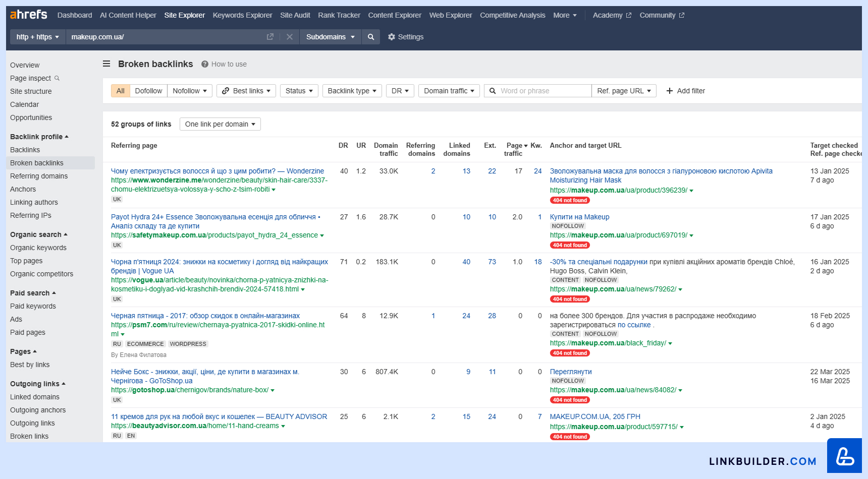The height and width of the screenshot is (479, 868).
Task: Open Site structure in sidebar
Action: click(31, 91)
